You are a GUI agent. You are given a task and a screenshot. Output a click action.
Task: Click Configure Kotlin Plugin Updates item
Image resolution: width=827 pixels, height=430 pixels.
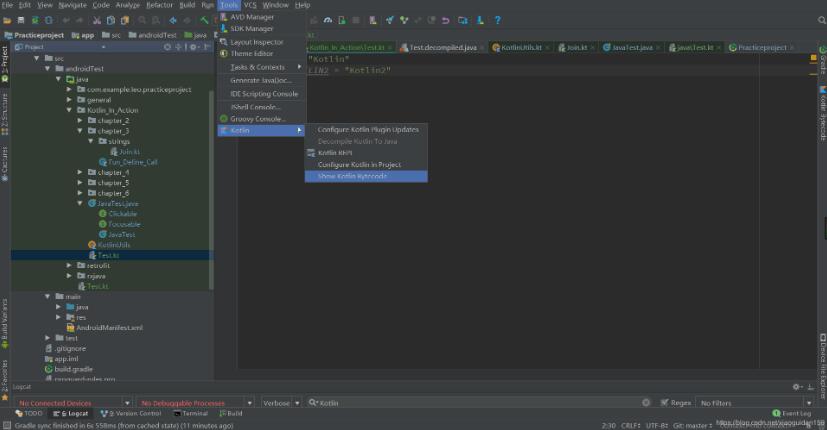[366, 129]
